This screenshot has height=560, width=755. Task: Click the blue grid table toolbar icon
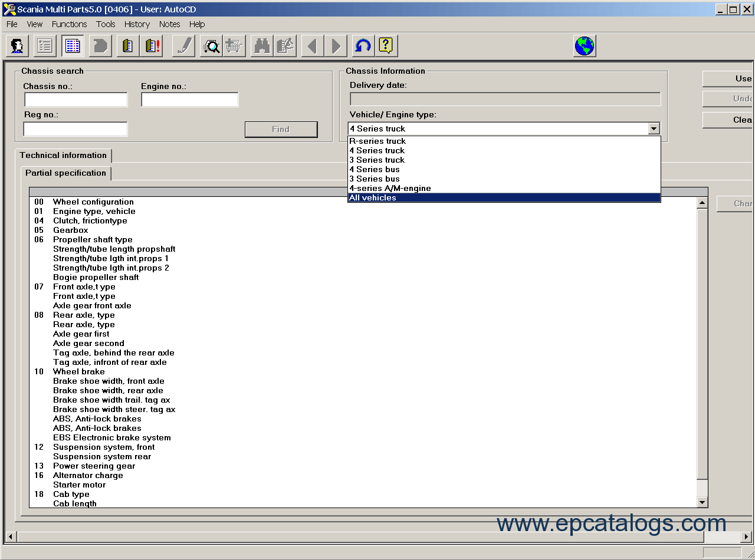(x=72, y=46)
